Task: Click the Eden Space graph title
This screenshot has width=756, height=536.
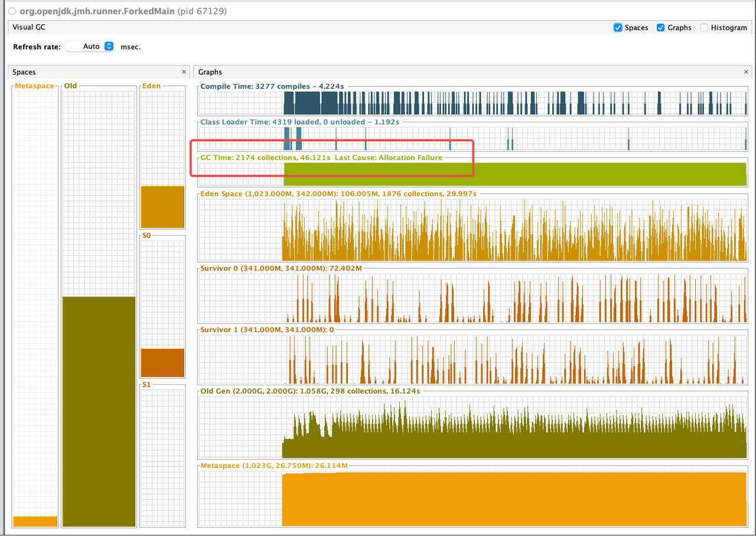Action: tap(338, 194)
